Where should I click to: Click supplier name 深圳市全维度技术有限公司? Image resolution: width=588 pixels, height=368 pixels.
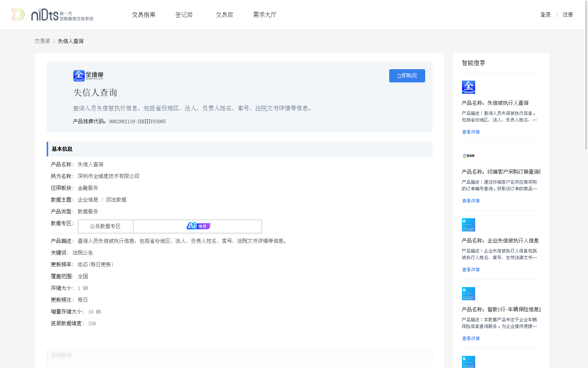[x=108, y=176]
